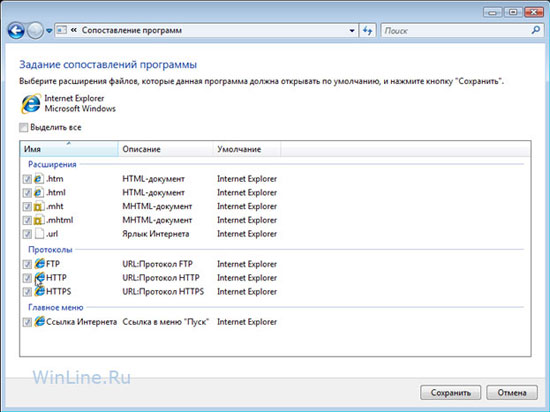Viewport: 550px width, 412px height.
Task: Select the .mhtml extension name
Action: (60, 220)
